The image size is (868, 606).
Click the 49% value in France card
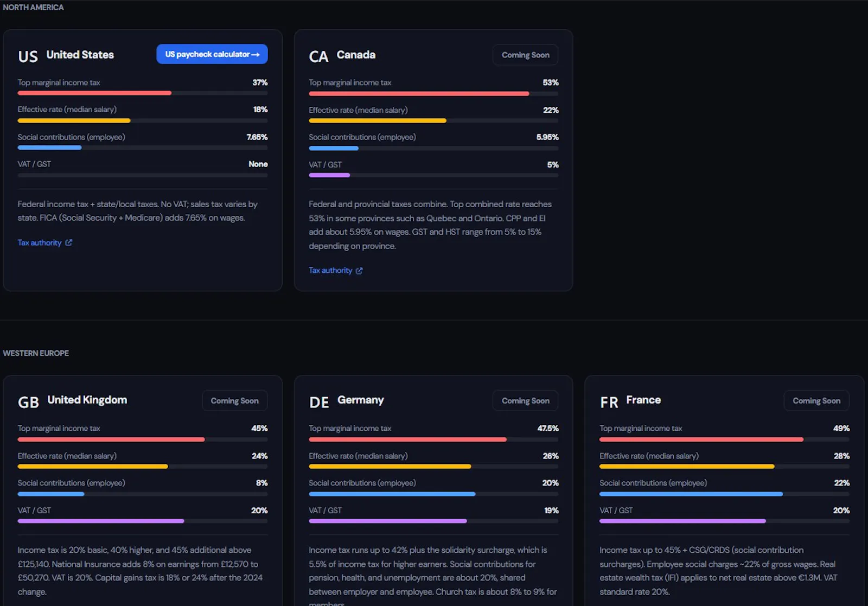(841, 429)
